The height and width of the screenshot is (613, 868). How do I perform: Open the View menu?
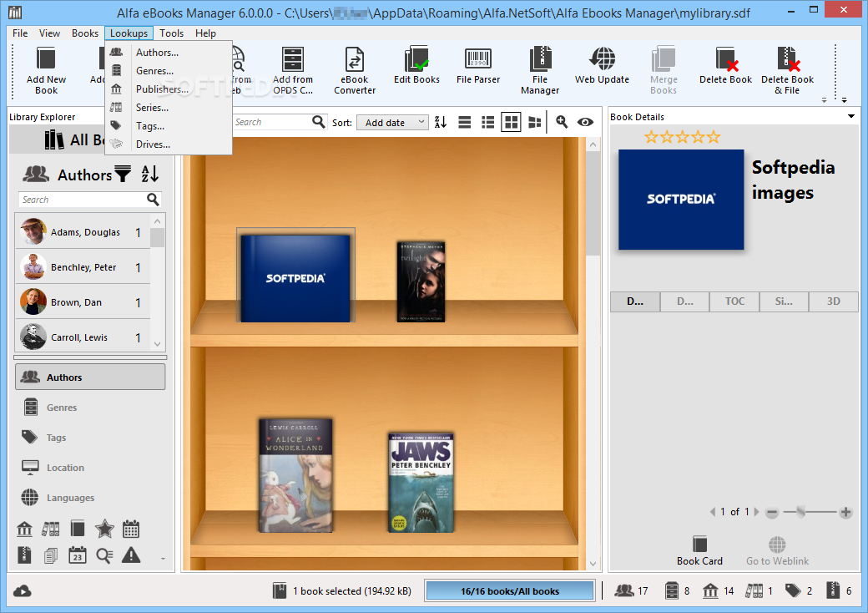[x=49, y=33]
